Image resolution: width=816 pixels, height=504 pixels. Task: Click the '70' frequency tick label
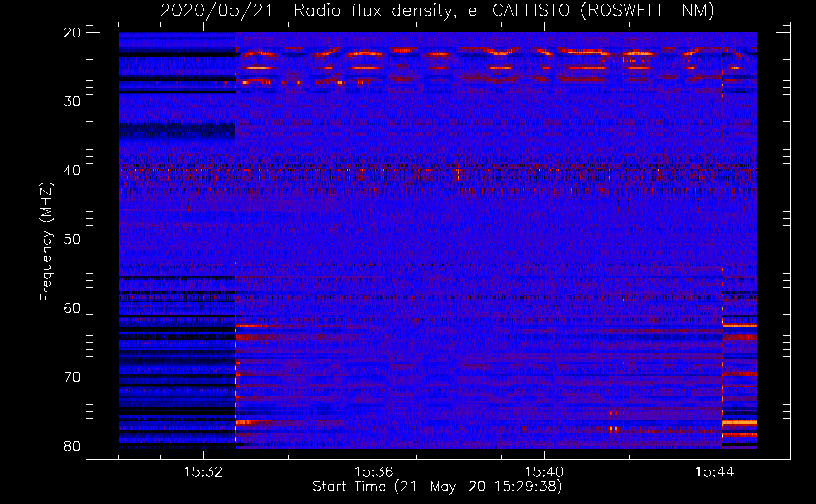coord(73,377)
